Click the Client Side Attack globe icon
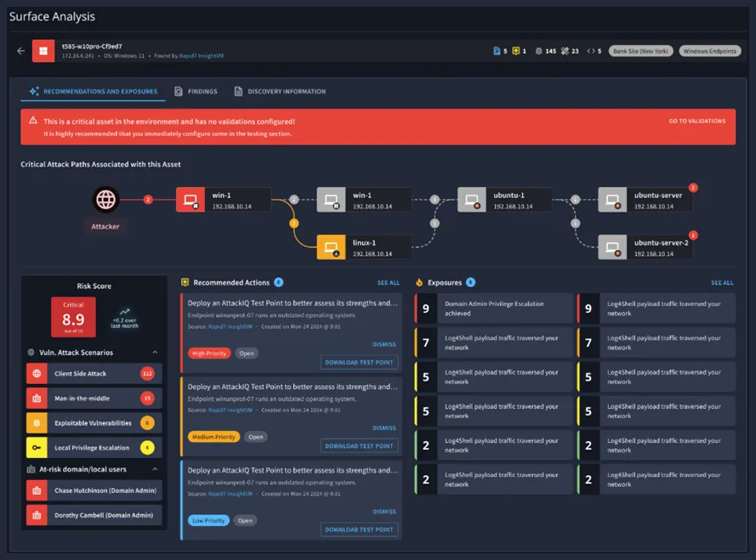The height and width of the screenshot is (560, 756). click(37, 374)
